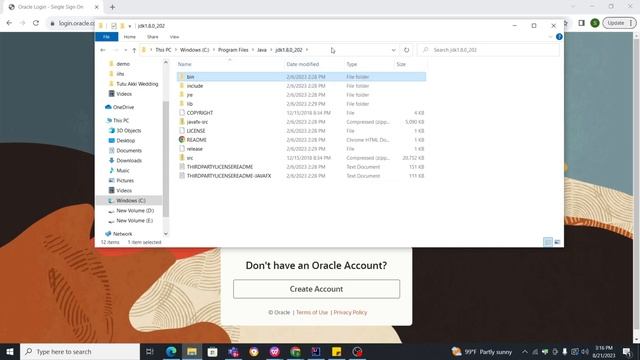
Task: Click the Create Account button
Action: tap(316, 289)
